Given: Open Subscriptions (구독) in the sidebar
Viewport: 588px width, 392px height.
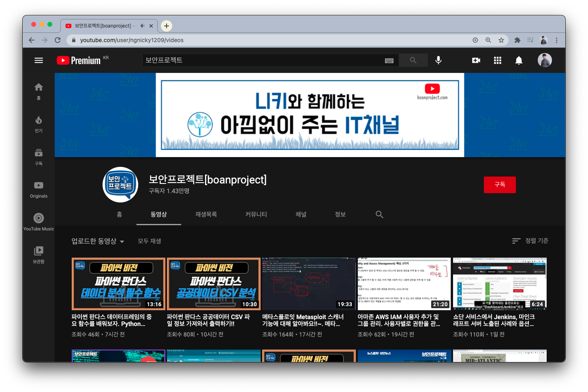Looking at the screenshot, I should (38, 157).
